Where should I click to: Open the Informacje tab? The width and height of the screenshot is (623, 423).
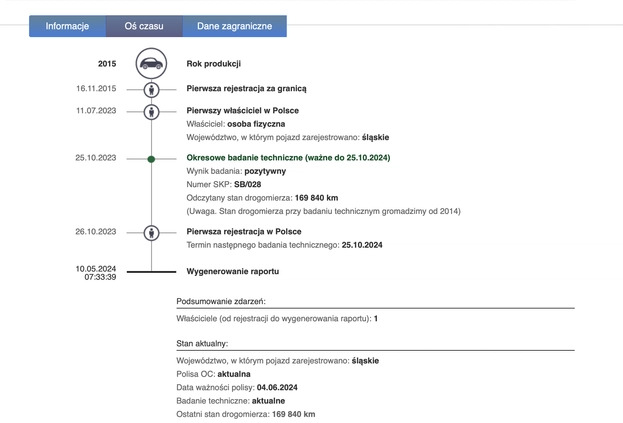click(x=67, y=26)
